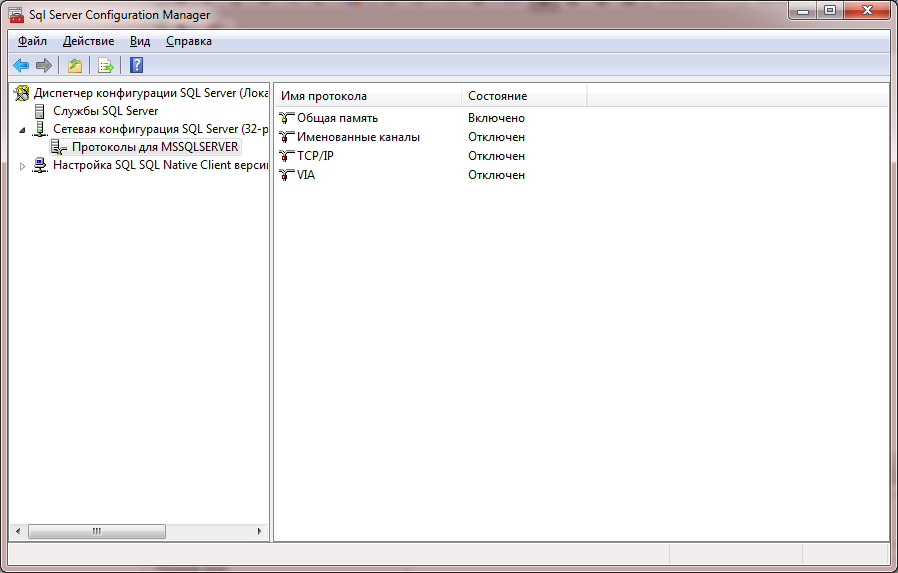The width and height of the screenshot is (898, 573).
Task: Open the Действие menu
Action: click(88, 41)
